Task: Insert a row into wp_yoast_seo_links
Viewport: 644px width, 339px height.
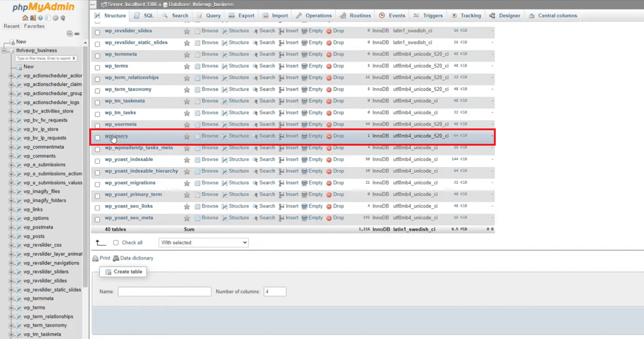Action: [x=291, y=206]
